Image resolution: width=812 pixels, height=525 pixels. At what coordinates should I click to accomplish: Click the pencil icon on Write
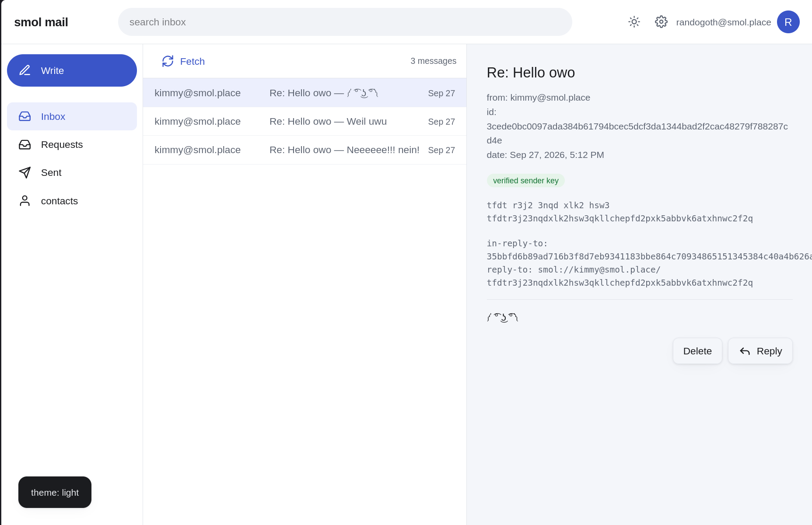point(25,70)
